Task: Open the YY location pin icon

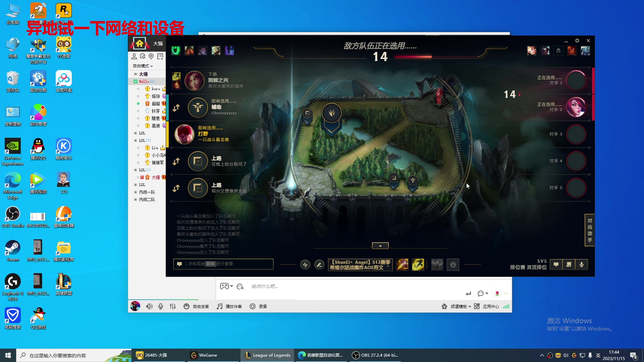Action: tap(151, 56)
